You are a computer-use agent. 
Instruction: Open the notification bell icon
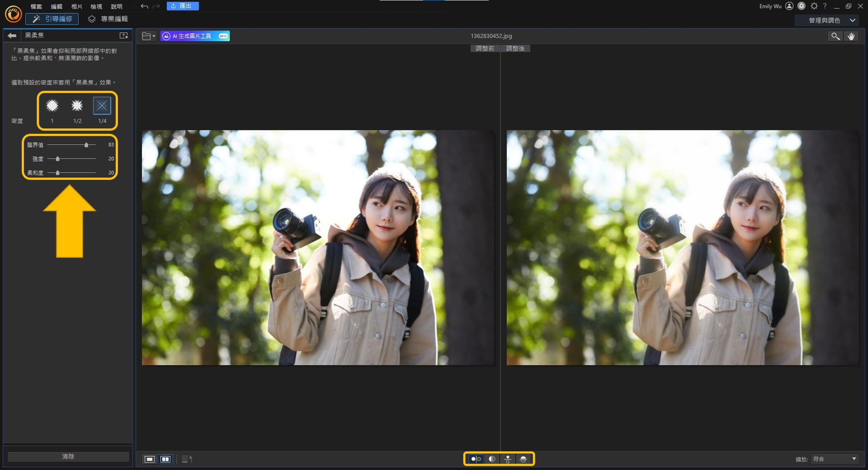(x=802, y=6)
